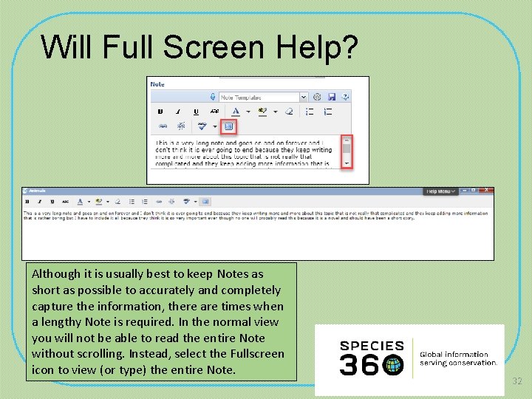Click the 'Note' panel heading

click(157, 84)
